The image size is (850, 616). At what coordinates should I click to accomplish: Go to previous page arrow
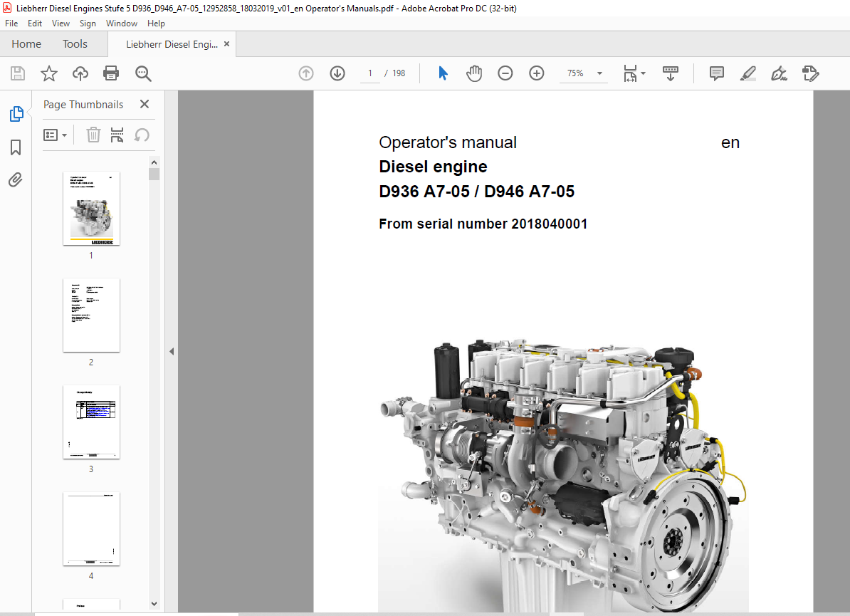[306, 73]
